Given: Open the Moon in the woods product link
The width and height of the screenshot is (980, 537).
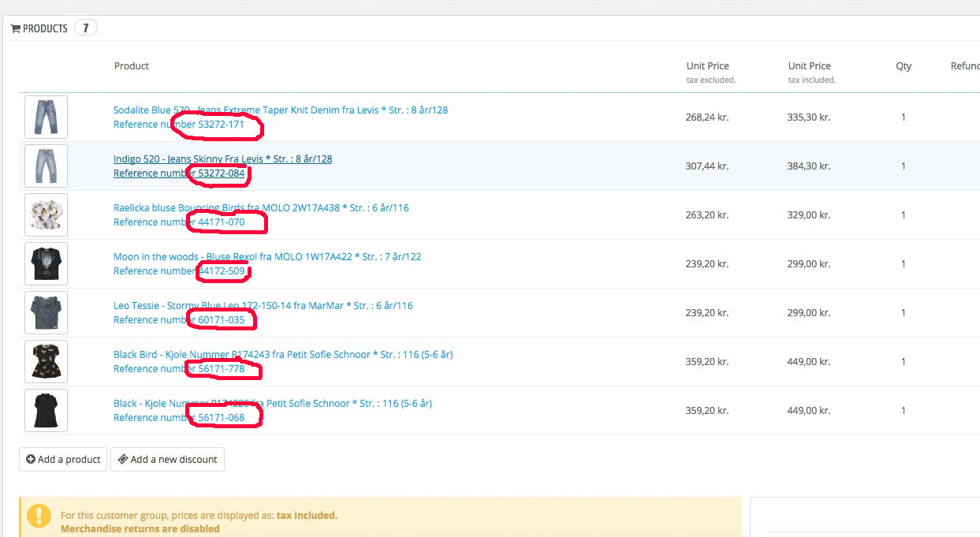Looking at the screenshot, I should 267,257.
